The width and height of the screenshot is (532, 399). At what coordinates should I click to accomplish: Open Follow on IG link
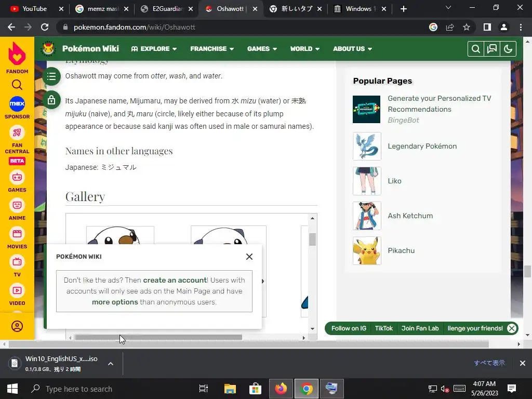[x=349, y=328]
